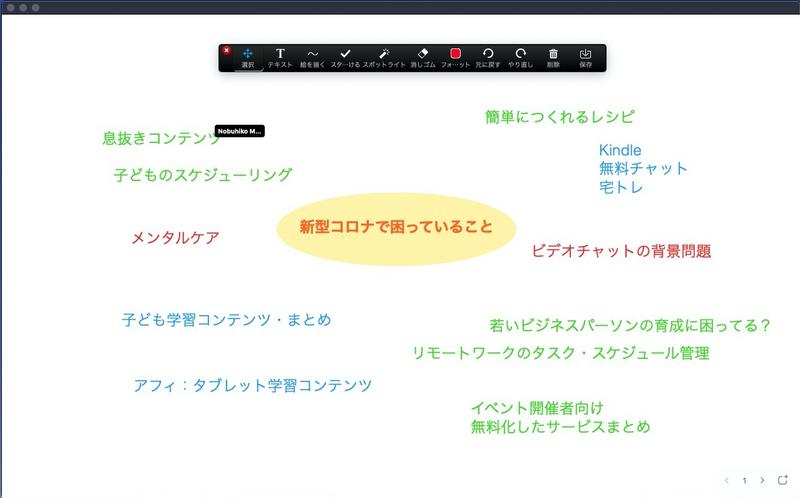800x498 pixels.
Task: Add a new whiteboard page
Action: point(783,480)
